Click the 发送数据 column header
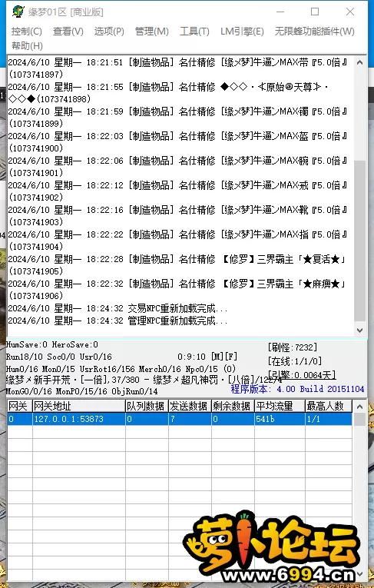 (x=190, y=406)
